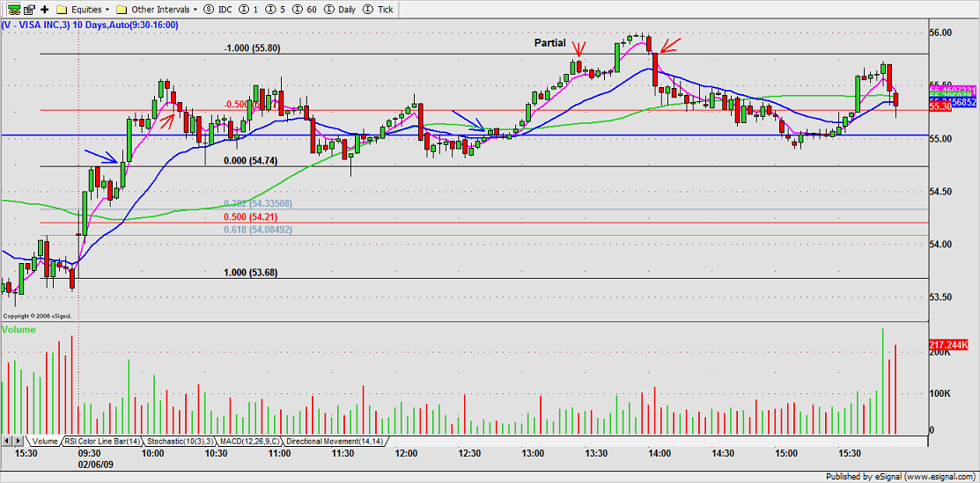Click the 200K volume axis label
Image resolution: width=980 pixels, height=483 pixels.
939,353
